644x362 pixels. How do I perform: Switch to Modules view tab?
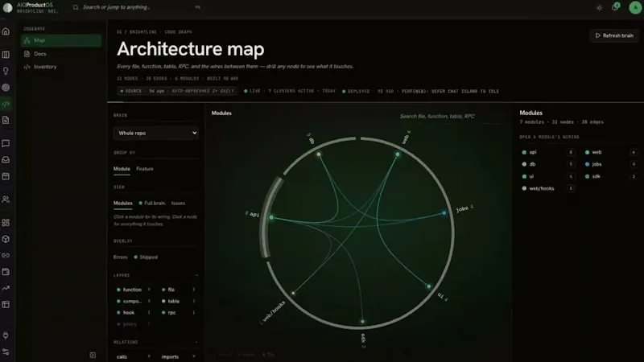pyautogui.click(x=123, y=204)
